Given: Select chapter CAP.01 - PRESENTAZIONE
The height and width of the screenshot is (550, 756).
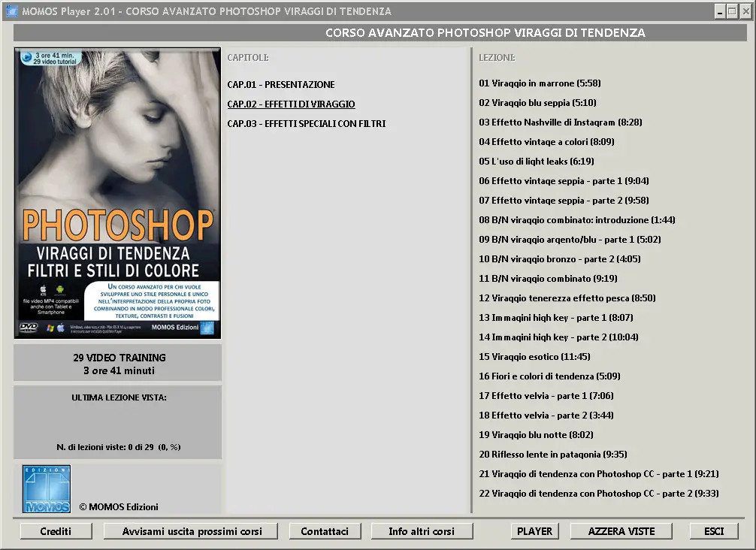Looking at the screenshot, I should [280, 84].
